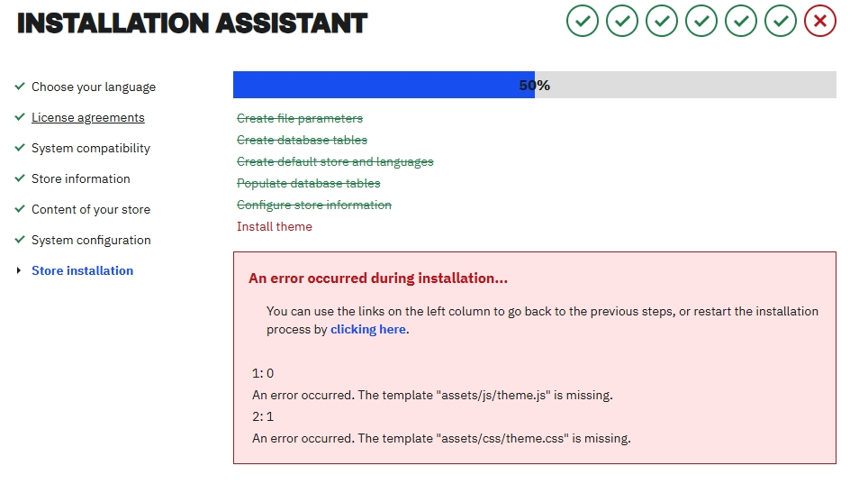Open the License agreements step

[88, 117]
